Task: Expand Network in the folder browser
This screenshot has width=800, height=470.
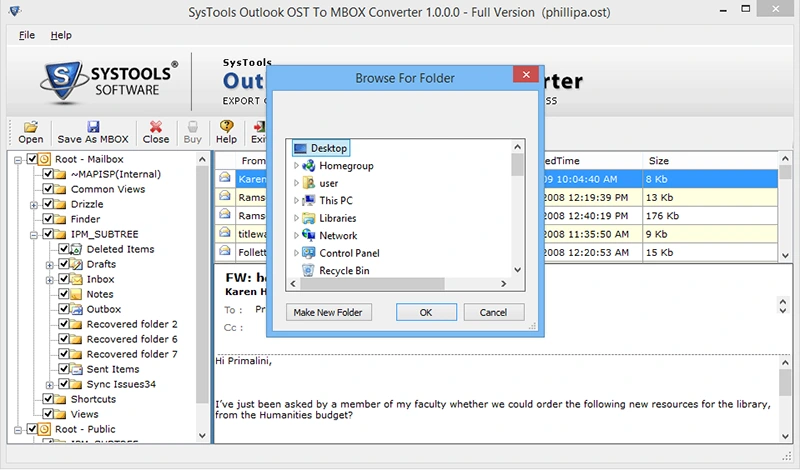Action: 296,235
